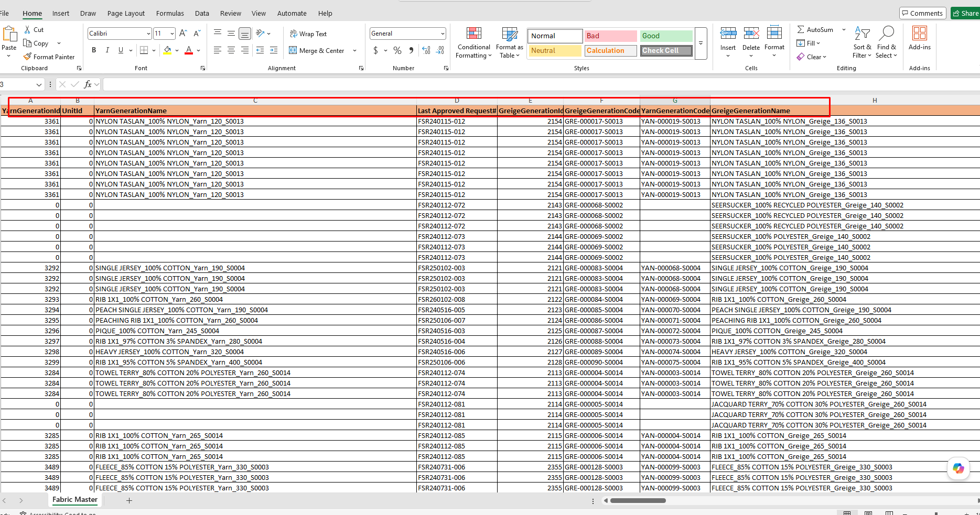Increase font size with the larger A icon
Screen dimensions: 980x515
pyautogui.click(x=183, y=34)
